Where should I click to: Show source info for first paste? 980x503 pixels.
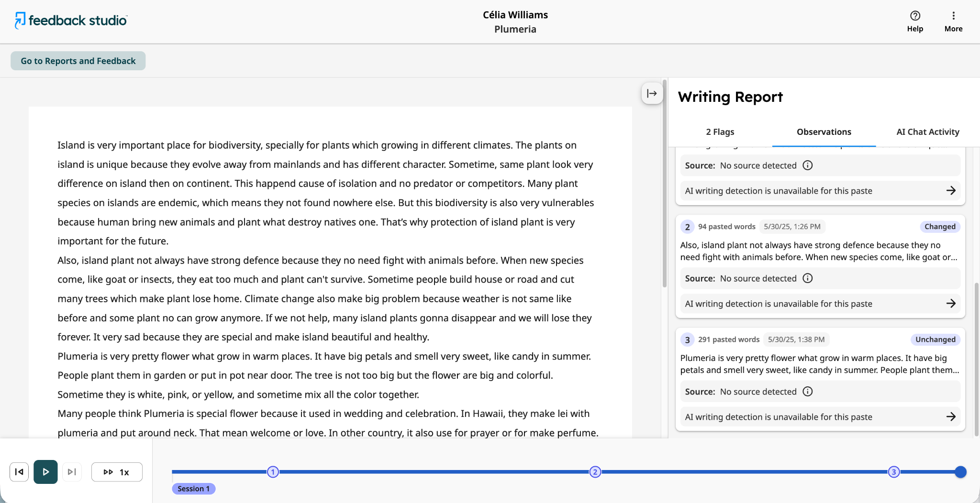pyautogui.click(x=808, y=165)
